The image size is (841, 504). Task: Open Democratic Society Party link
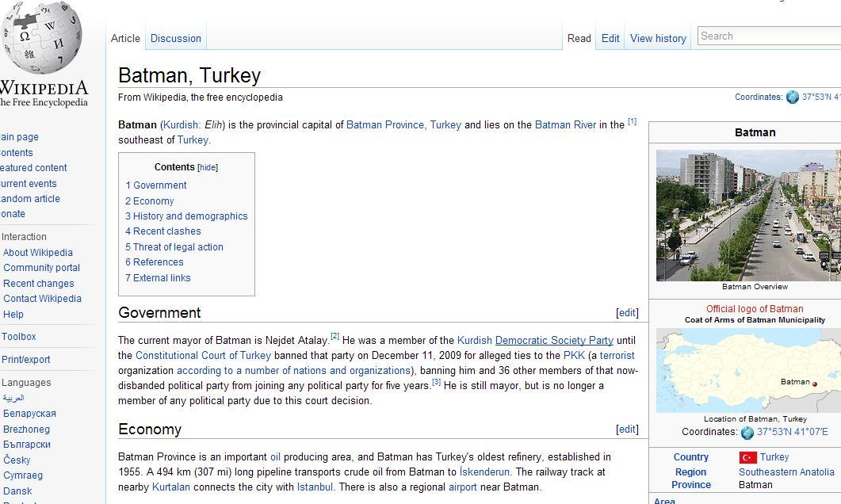coord(554,341)
